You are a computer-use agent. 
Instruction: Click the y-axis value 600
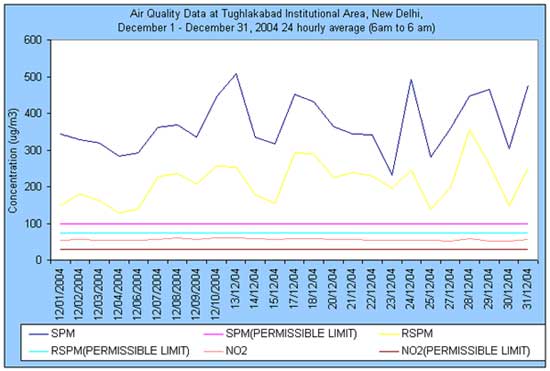click(33, 40)
